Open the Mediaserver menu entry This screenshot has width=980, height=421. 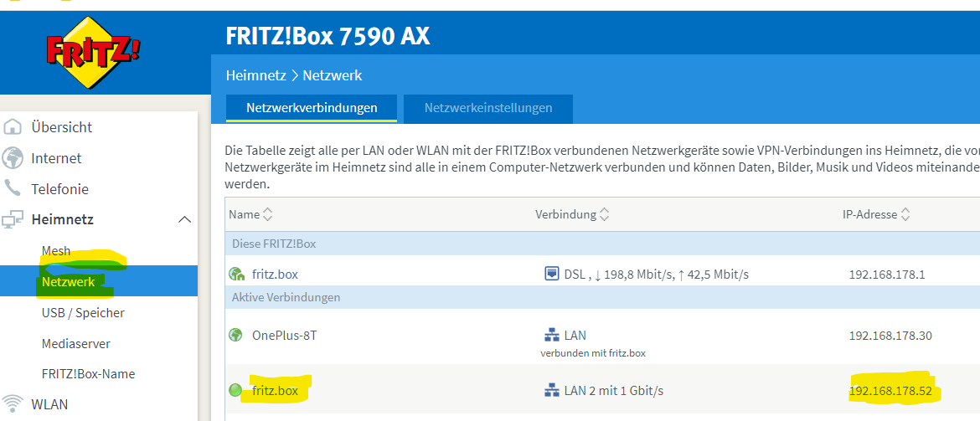pyautogui.click(x=76, y=343)
